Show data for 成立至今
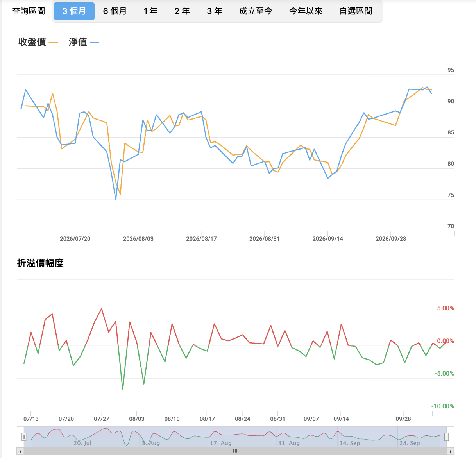This screenshot has width=476, height=458. (256, 11)
